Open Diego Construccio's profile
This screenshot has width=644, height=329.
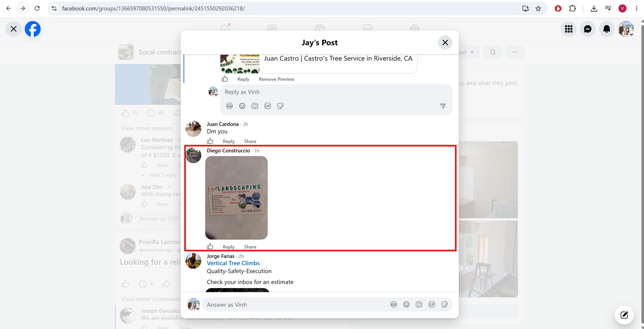coord(228,151)
